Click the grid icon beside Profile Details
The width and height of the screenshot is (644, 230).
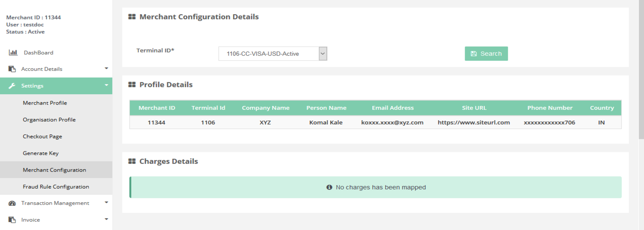coord(132,85)
